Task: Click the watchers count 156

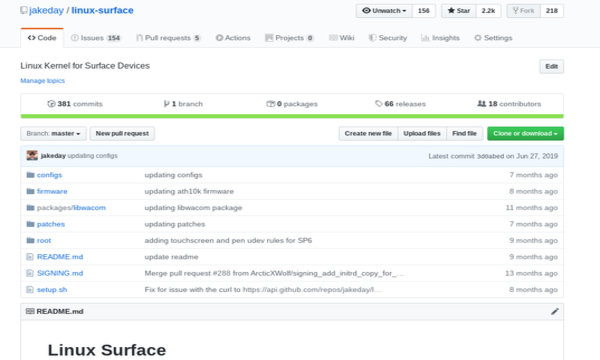Action: coord(424,11)
